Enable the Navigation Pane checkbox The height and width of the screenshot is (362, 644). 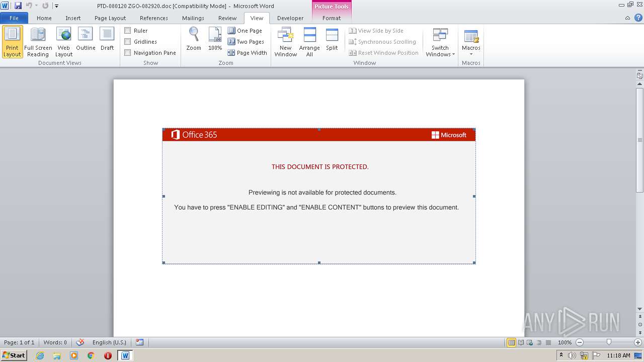coord(128,53)
